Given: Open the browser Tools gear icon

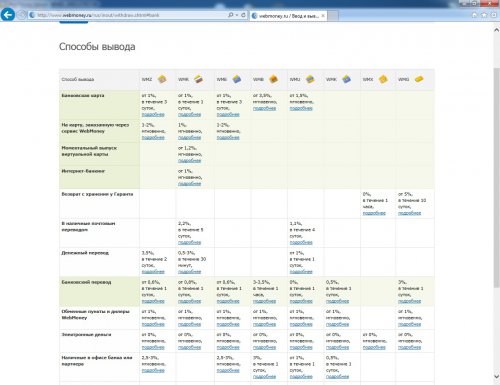Looking at the screenshot, I should (494, 15).
